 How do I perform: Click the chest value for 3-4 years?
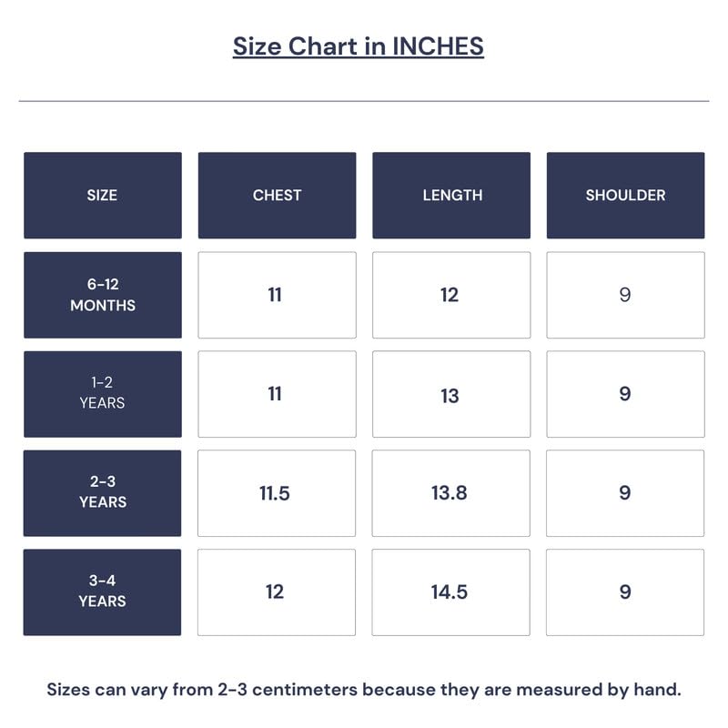[x=277, y=591]
